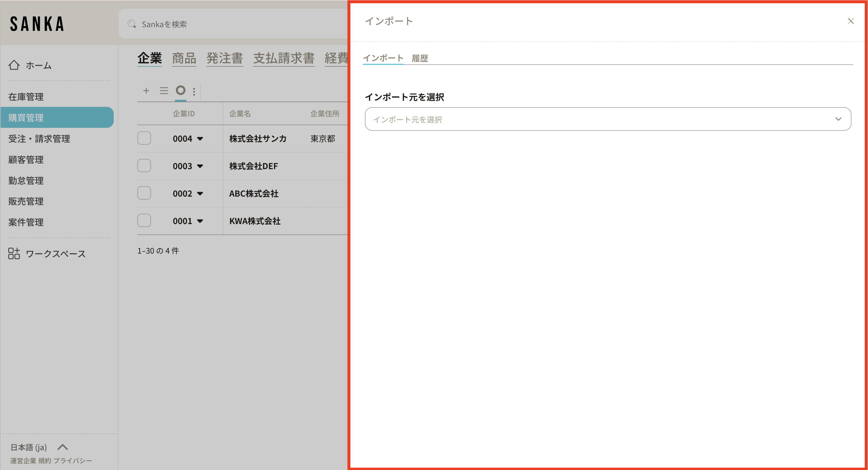This screenshot has height=470, width=868.
Task: Go to 在庫管理 in the sidebar
Action: point(26,97)
